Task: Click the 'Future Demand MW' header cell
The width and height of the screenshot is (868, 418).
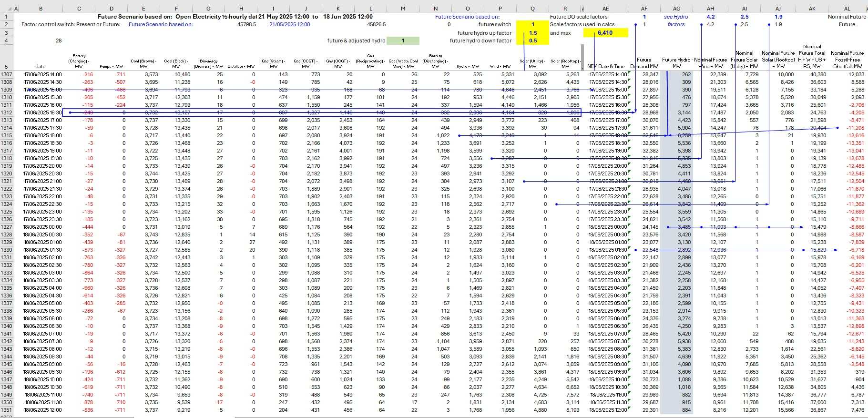Action: pyautogui.click(x=644, y=63)
